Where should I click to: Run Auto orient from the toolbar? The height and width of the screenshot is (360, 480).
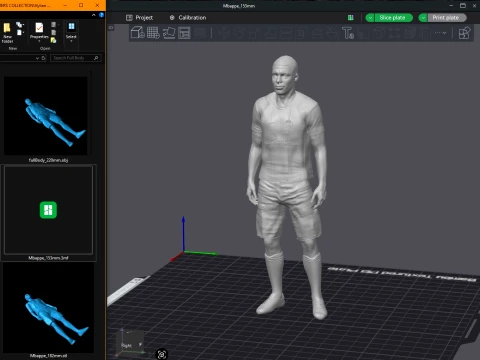169,33
